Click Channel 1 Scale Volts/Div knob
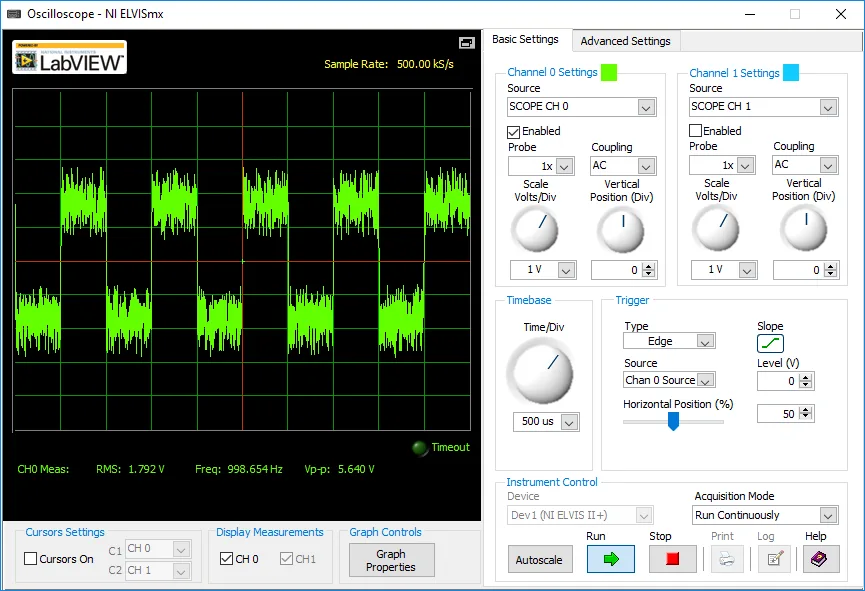The height and width of the screenshot is (591, 865). pos(716,229)
